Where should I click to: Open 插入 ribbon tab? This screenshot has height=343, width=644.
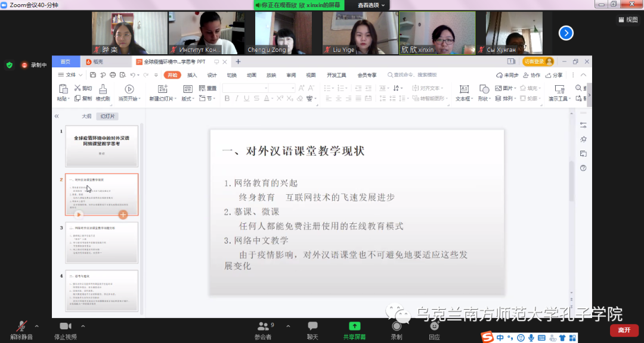click(192, 75)
